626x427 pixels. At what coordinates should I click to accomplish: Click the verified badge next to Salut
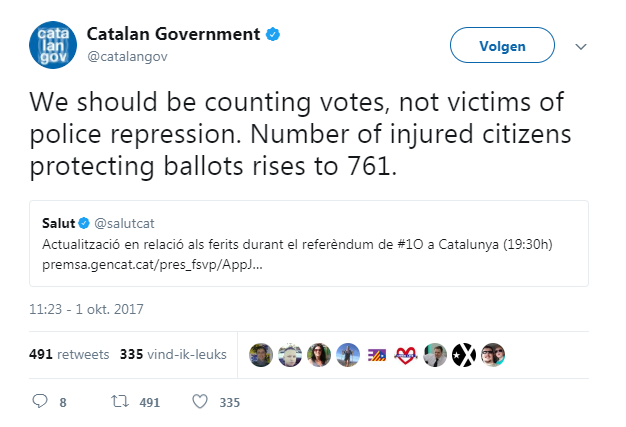pyautogui.click(x=84, y=223)
